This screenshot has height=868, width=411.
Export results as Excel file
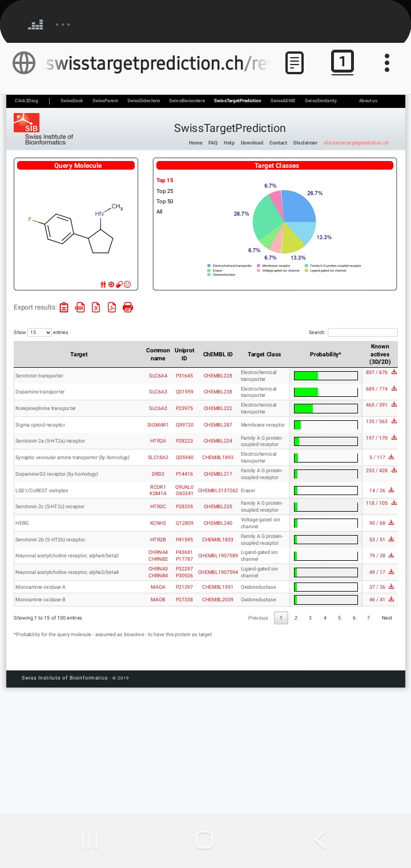[x=96, y=307]
